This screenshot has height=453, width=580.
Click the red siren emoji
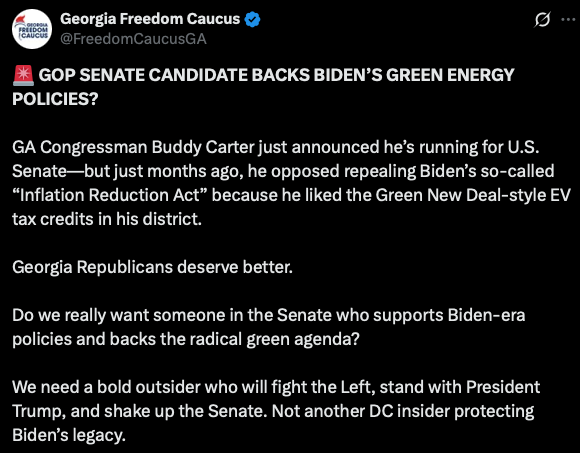coord(23,75)
